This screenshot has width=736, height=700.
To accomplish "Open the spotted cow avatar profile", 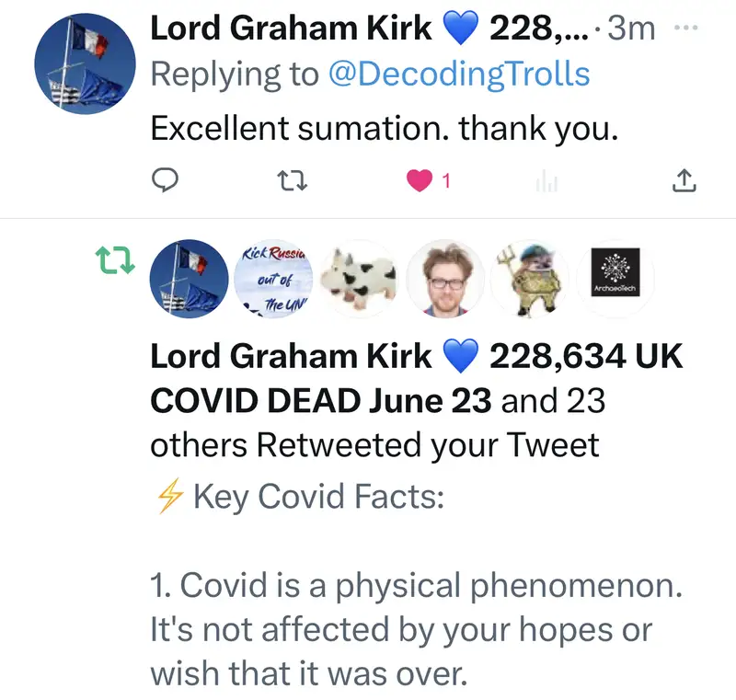I will (x=361, y=278).
